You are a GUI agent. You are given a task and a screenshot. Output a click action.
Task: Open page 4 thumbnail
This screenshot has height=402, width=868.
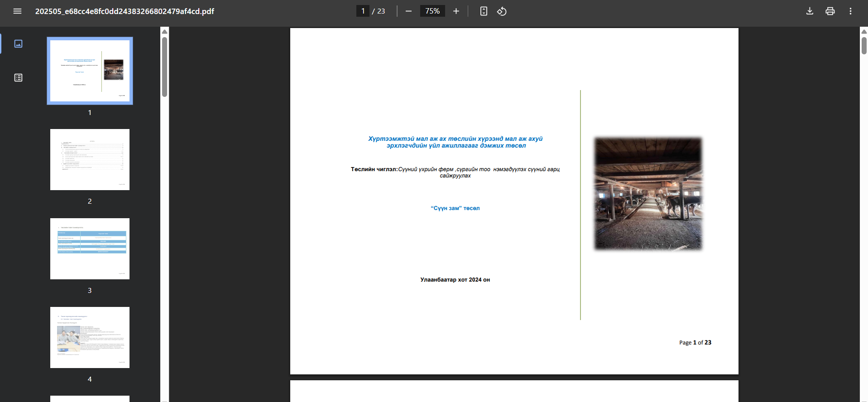click(x=90, y=337)
